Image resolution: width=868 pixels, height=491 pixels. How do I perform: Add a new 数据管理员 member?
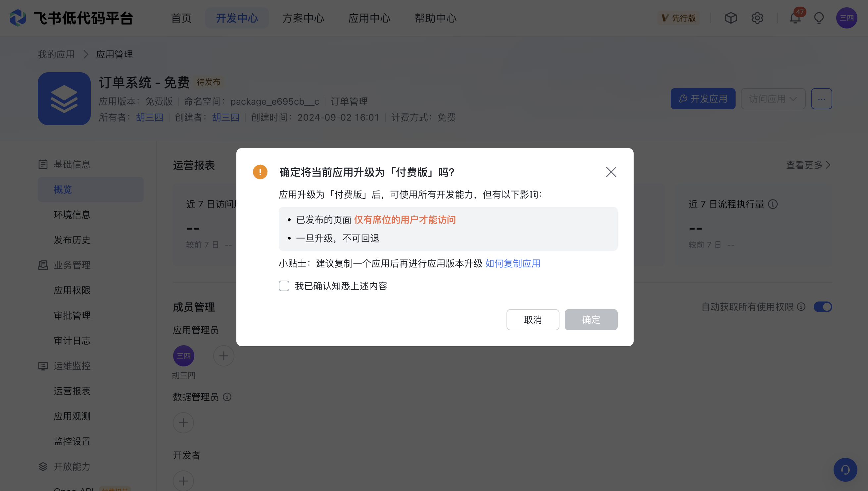click(x=183, y=422)
